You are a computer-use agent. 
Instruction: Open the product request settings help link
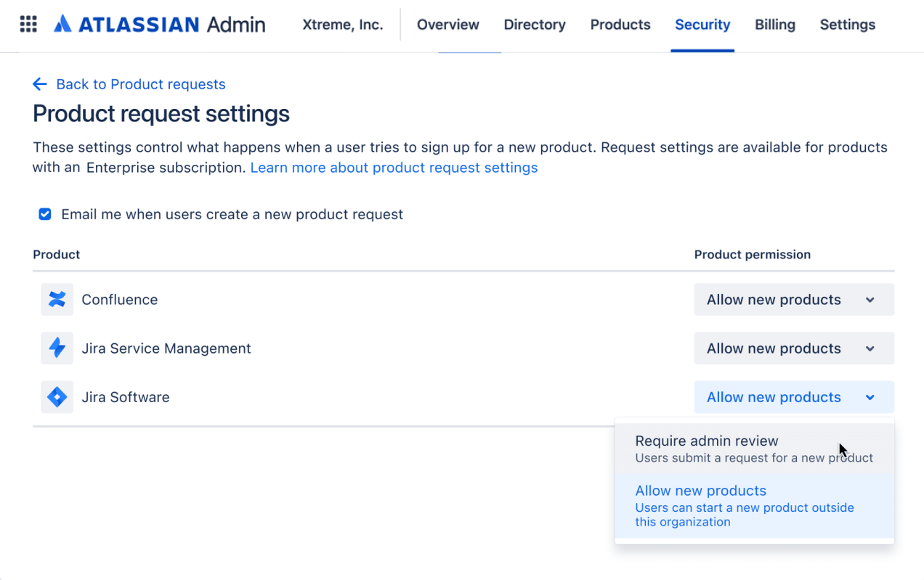(x=394, y=167)
